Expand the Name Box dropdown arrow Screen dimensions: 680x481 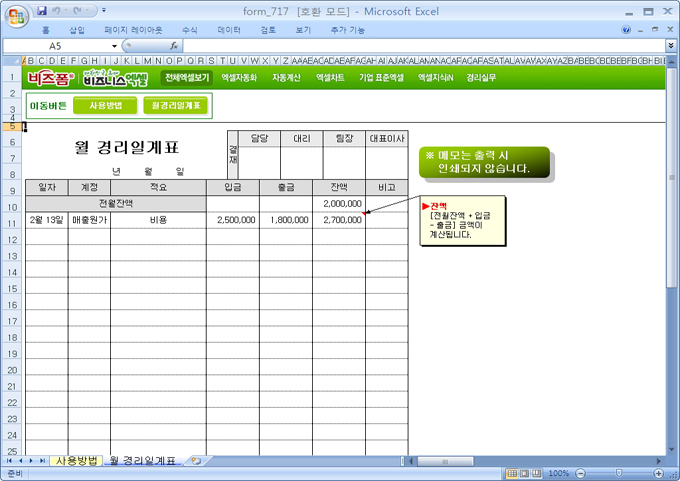point(114,46)
